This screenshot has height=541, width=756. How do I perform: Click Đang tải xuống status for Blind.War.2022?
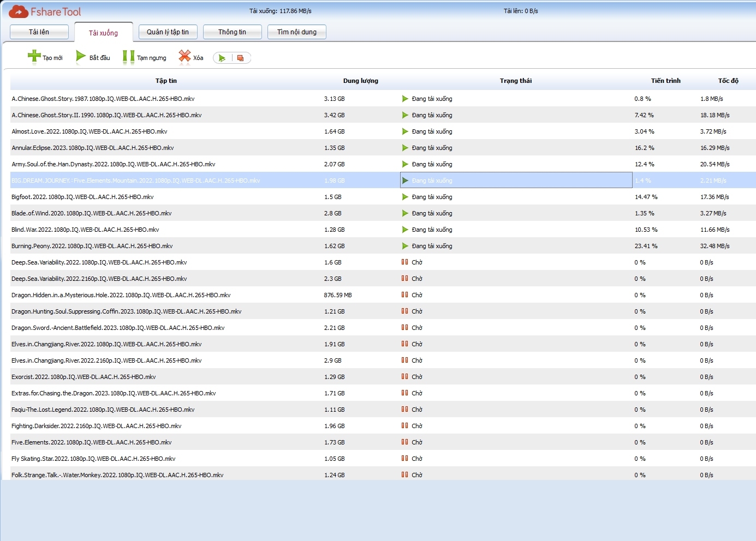[432, 230]
